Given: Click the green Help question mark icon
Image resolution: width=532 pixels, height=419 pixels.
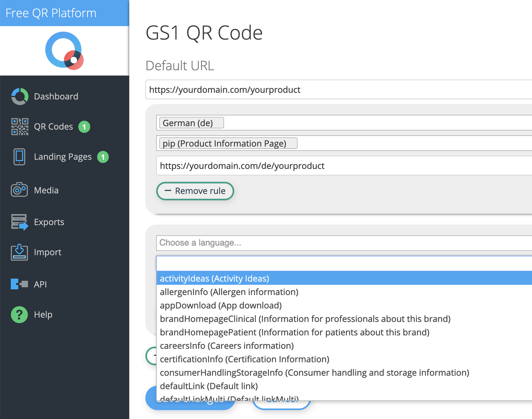Looking at the screenshot, I should [x=19, y=314].
